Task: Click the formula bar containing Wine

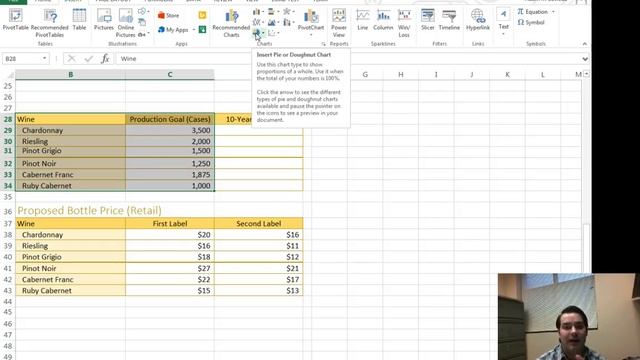Action: [x=349, y=59]
